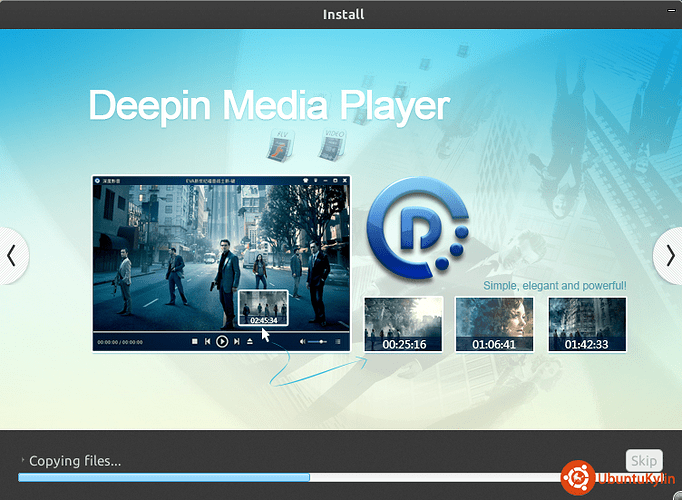This screenshot has height=500, width=682.
Task: Click the Copying files... status text
Action: (75, 460)
